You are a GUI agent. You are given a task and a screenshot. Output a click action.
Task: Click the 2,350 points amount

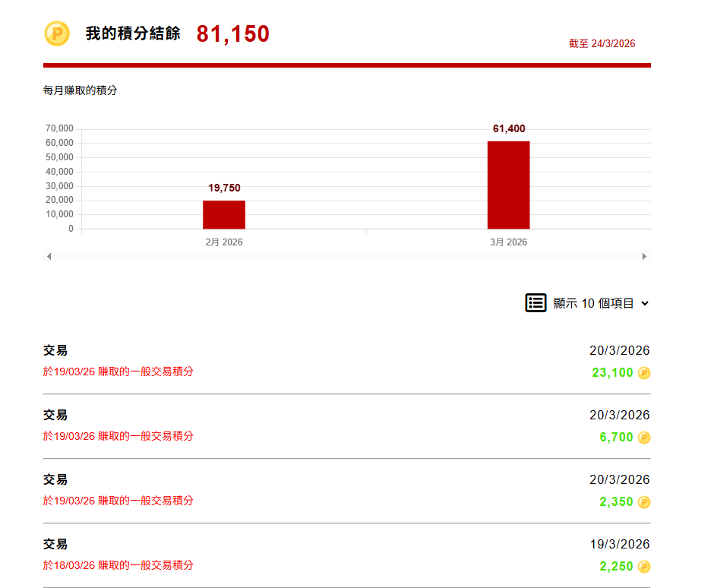click(x=616, y=502)
